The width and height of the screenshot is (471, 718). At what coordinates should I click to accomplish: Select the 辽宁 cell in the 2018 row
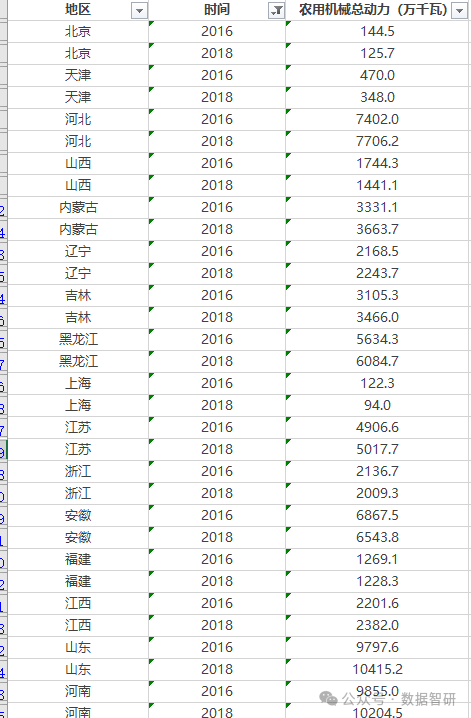pyautogui.click(x=78, y=273)
